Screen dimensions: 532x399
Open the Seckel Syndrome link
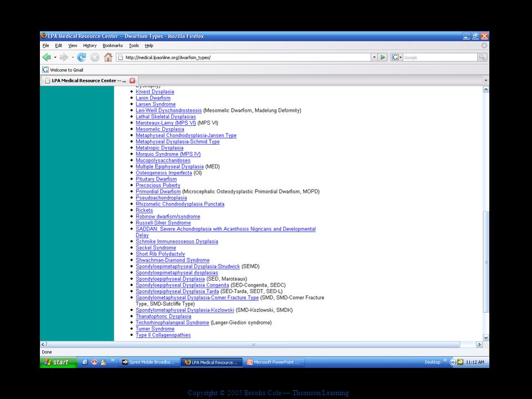(x=156, y=248)
